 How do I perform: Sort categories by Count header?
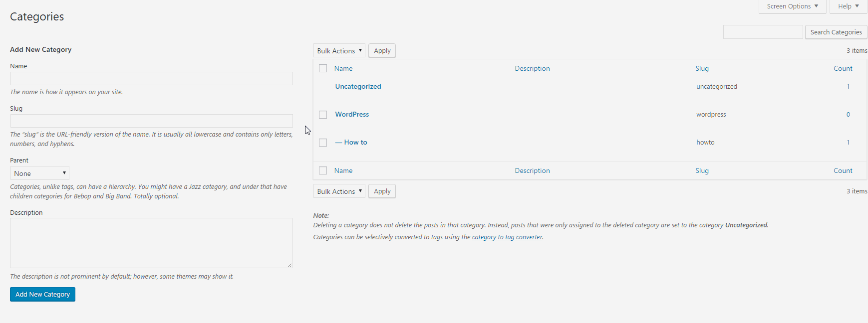843,69
